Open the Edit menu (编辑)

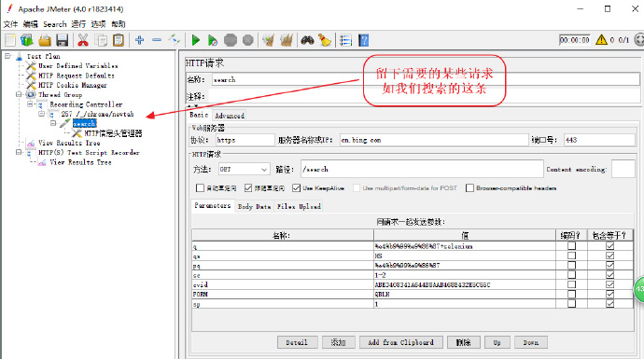30,24
